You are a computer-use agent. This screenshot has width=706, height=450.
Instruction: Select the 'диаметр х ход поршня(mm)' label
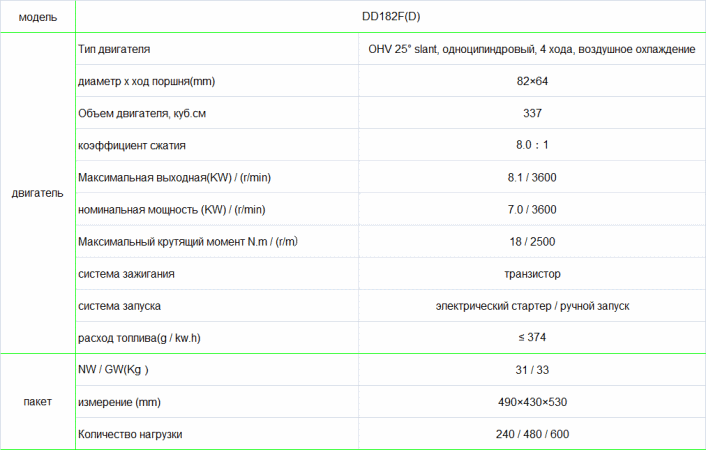click(146, 81)
